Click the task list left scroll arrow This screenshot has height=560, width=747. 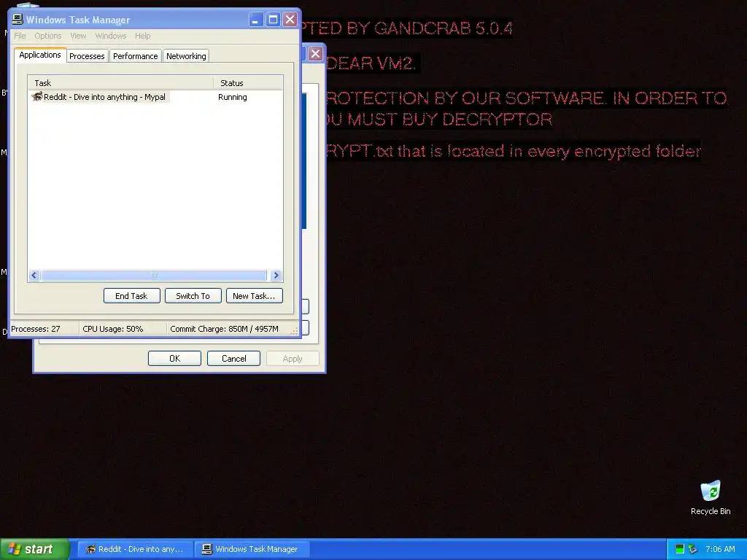click(x=34, y=275)
